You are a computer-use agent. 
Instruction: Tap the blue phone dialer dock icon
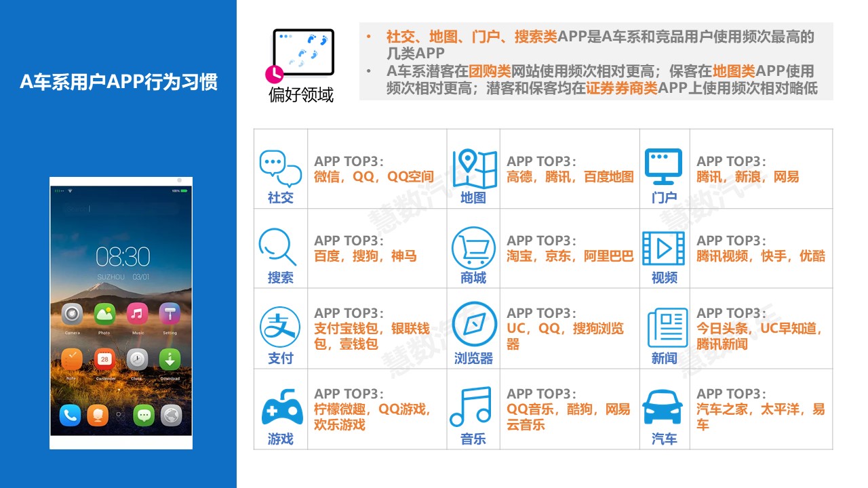point(70,415)
